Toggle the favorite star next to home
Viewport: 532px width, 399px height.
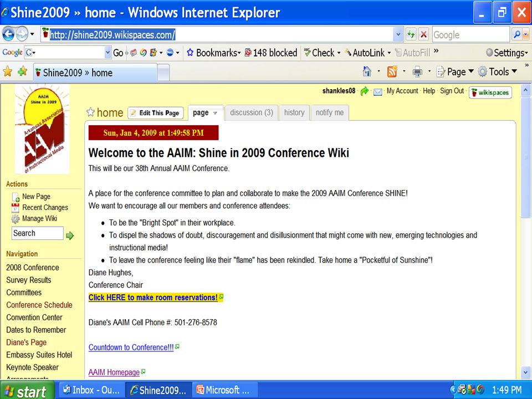tap(90, 112)
